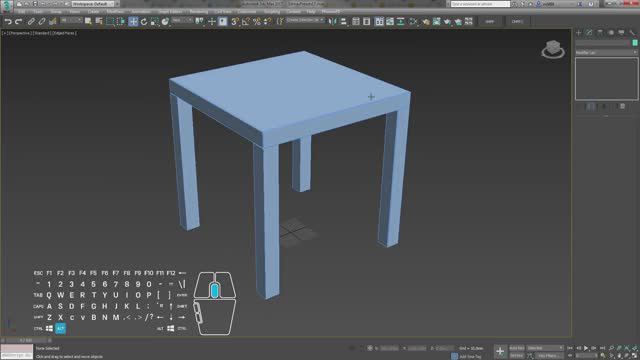
Task: Open the Key Filters dialog
Action: [549, 356]
